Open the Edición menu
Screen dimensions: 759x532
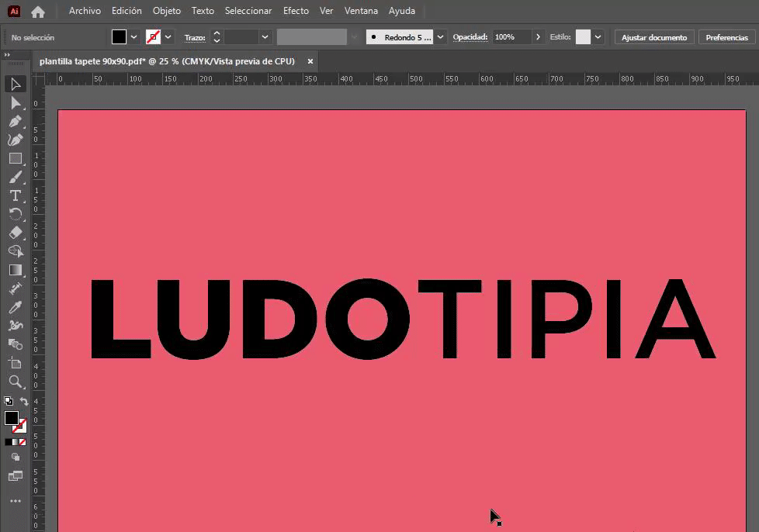[x=126, y=11]
